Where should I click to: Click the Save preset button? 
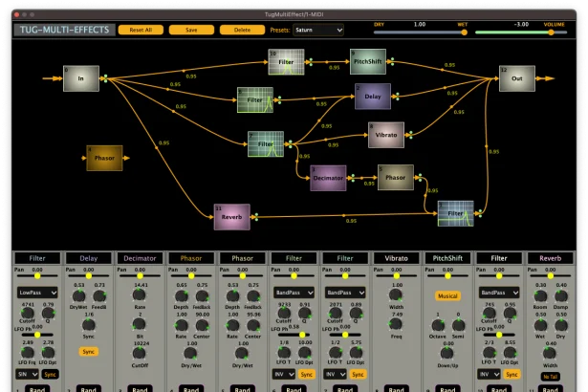pyautogui.click(x=191, y=30)
